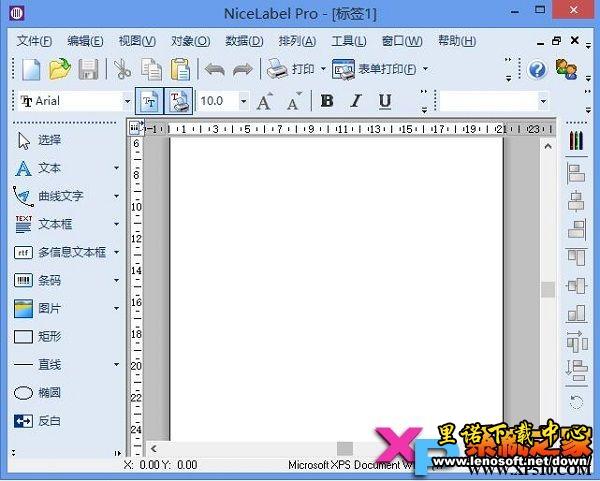Open the 排列(A) menu

(297, 41)
